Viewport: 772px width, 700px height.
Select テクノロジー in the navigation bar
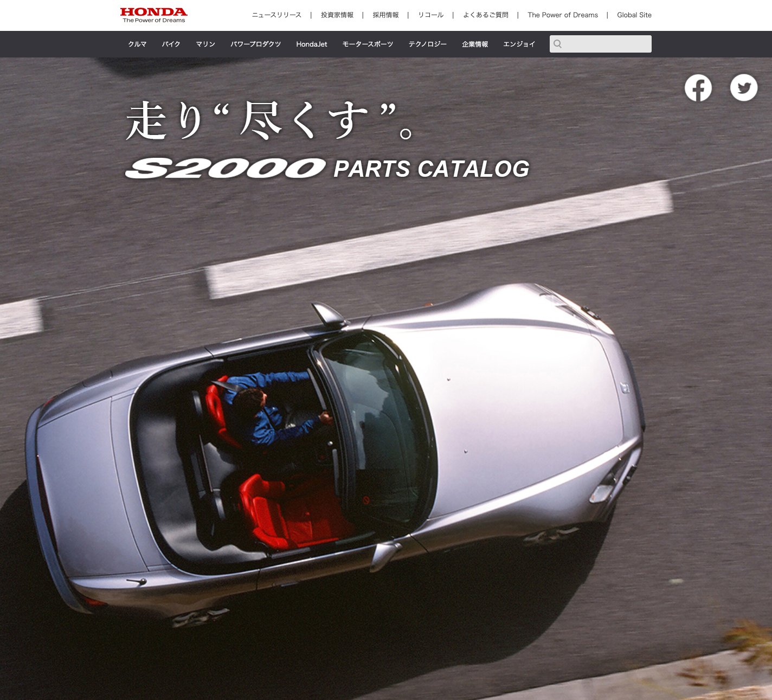click(428, 44)
